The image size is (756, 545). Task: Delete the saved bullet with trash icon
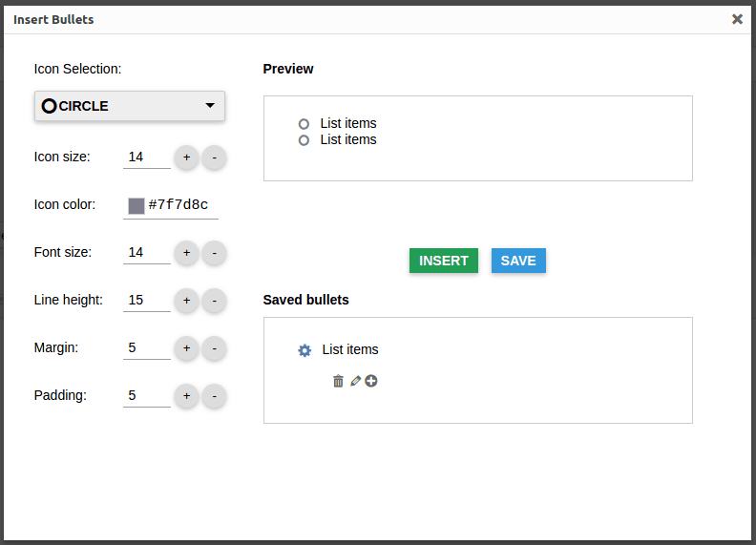tap(338, 381)
